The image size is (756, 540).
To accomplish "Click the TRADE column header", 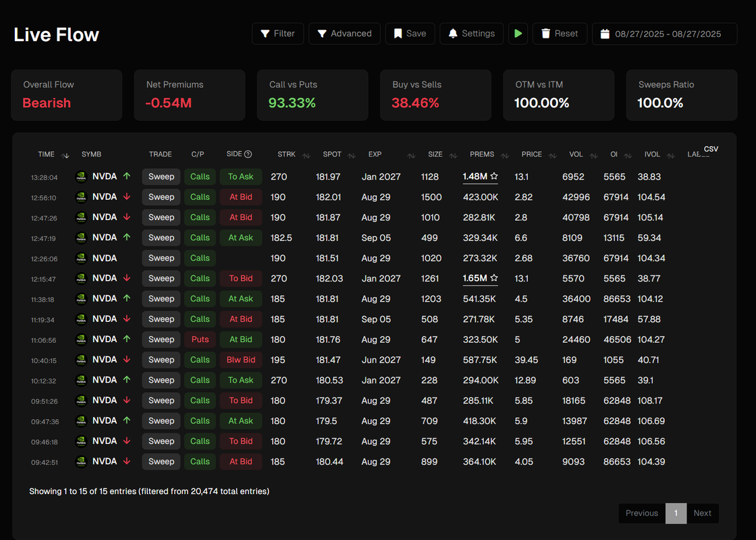I will click(160, 155).
